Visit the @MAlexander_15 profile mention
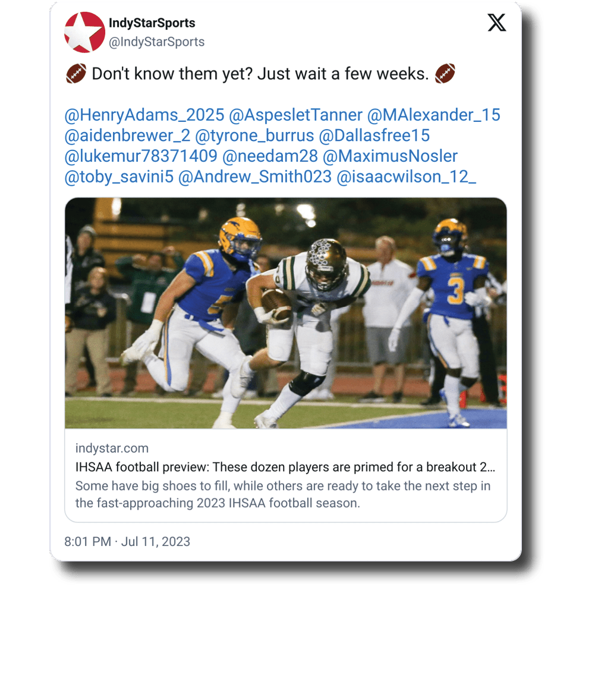 tap(434, 115)
